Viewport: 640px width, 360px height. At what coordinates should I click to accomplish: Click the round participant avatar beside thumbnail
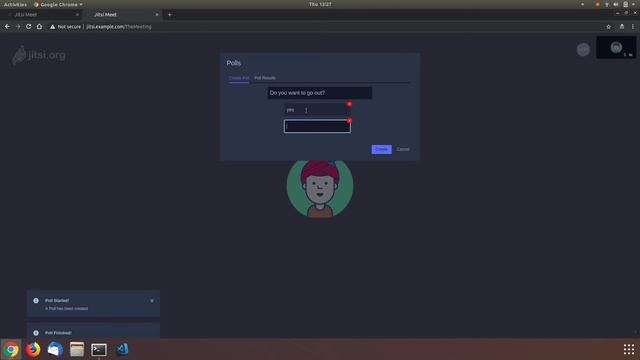583,49
